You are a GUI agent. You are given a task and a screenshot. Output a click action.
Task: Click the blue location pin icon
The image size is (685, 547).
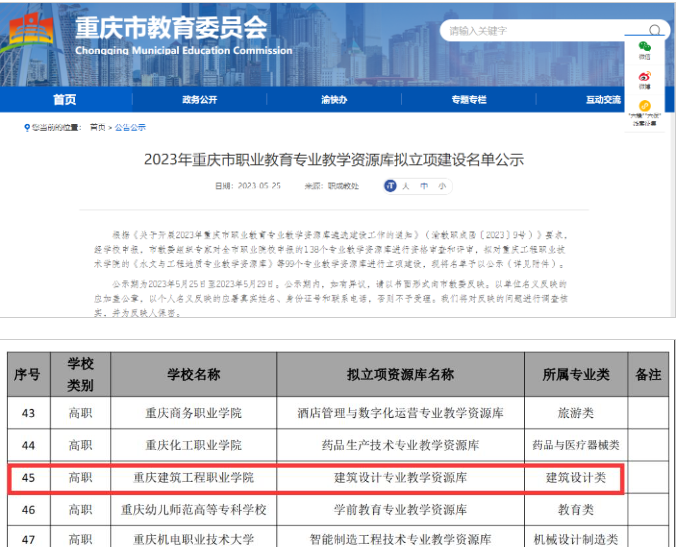27,128
